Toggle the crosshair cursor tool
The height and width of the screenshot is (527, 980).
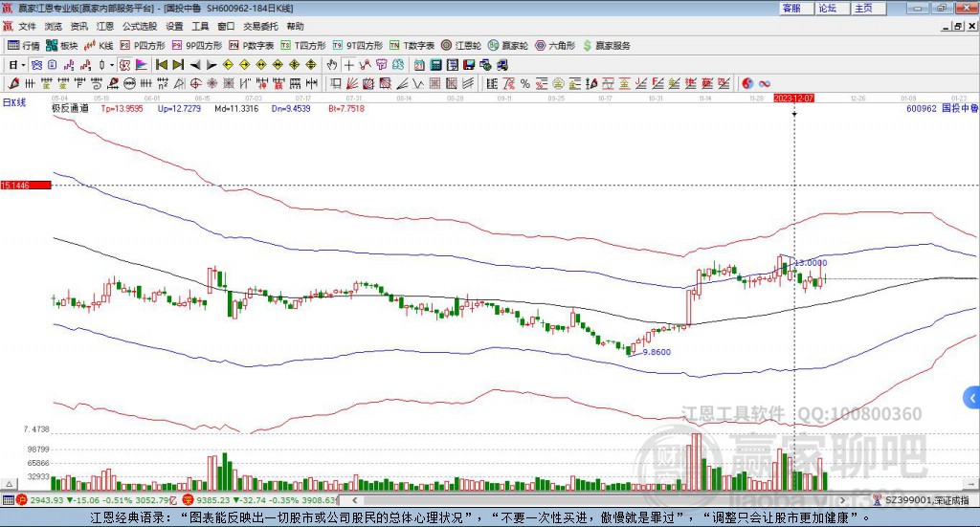pyautogui.click(x=348, y=65)
